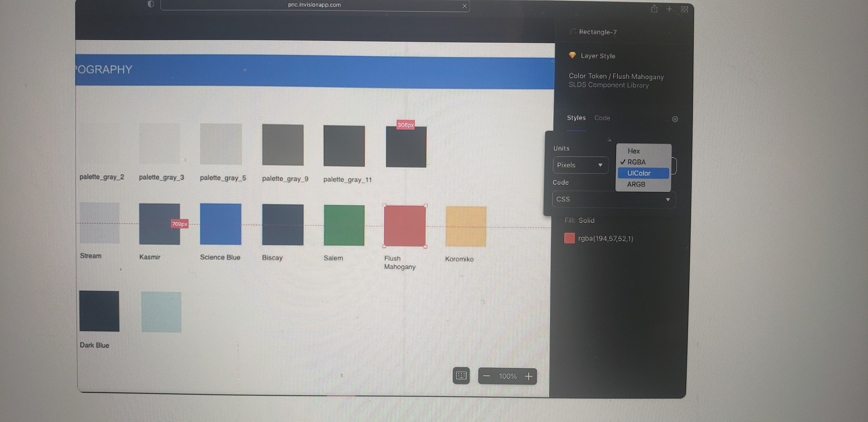Select ARGB color format option
Viewport: 868px width, 422px height.
tap(636, 184)
